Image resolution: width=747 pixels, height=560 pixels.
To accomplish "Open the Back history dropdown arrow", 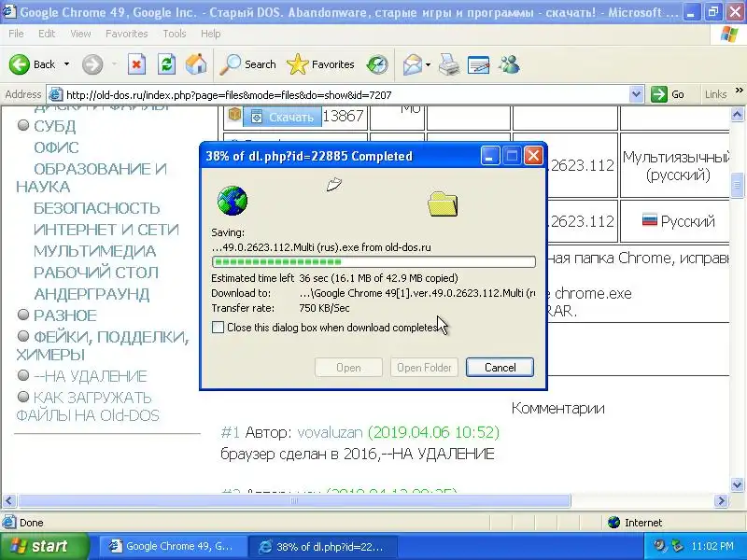I will click(x=66, y=64).
